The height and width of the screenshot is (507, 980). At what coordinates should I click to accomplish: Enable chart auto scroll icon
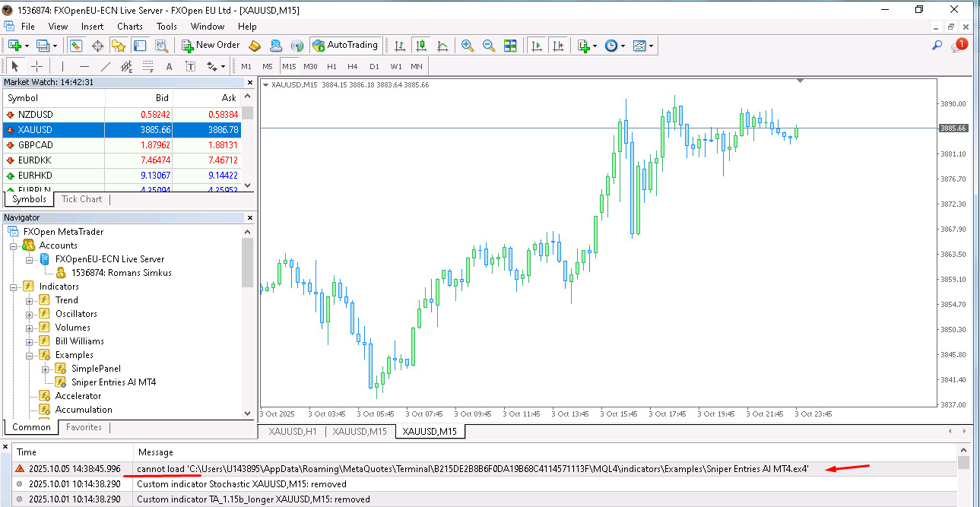click(x=538, y=46)
